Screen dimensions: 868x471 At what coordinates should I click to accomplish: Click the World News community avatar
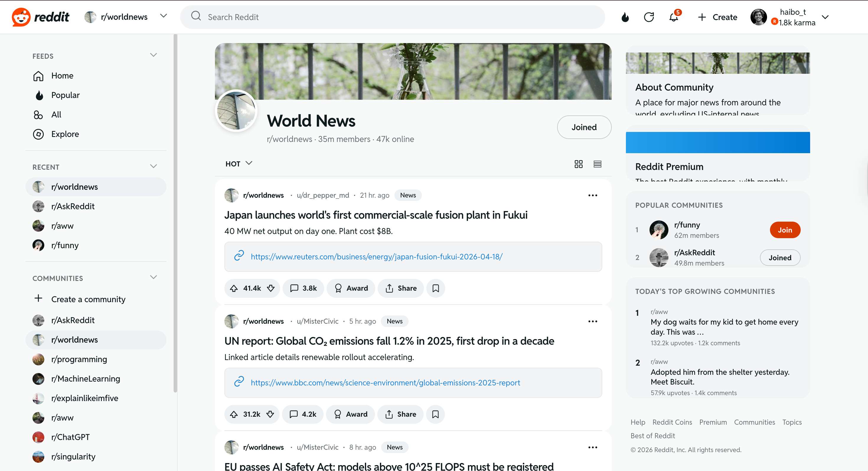tap(236, 110)
